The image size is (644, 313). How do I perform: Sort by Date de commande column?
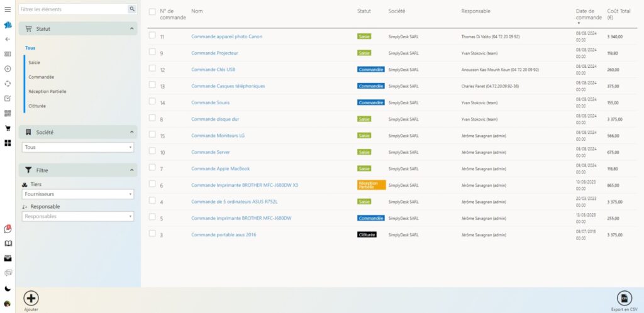click(589, 14)
